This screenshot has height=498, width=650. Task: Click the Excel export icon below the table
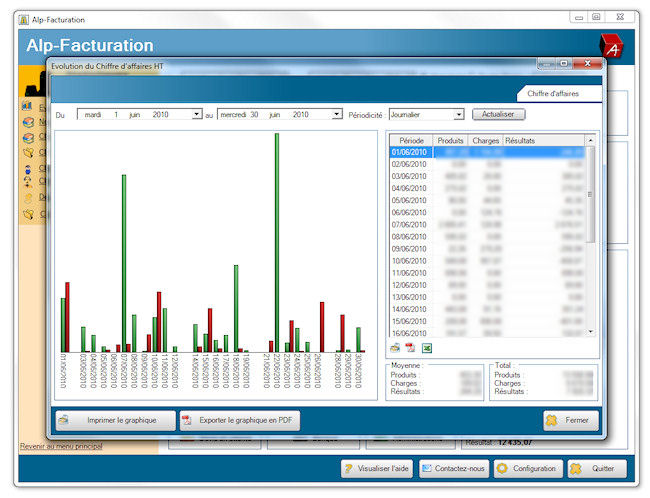[425, 348]
